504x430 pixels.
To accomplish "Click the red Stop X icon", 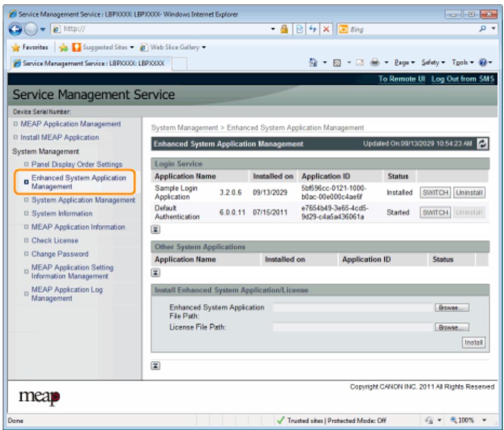I will pos(326,29).
